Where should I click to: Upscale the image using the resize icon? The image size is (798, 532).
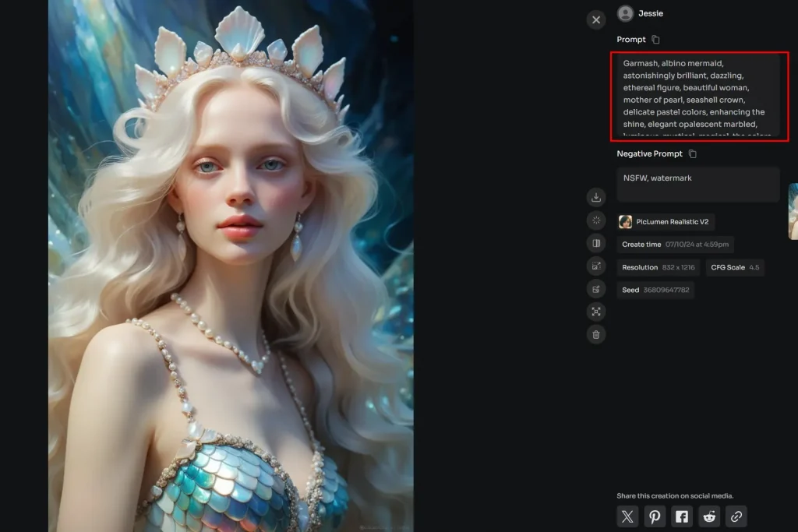point(595,266)
